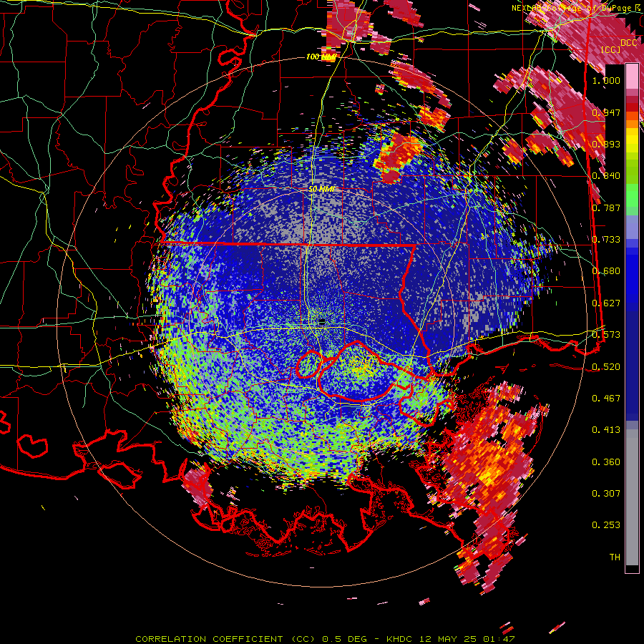Select the 0.947 scale value
The width and height of the screenshot is (644, 644).
pos(606,112)
